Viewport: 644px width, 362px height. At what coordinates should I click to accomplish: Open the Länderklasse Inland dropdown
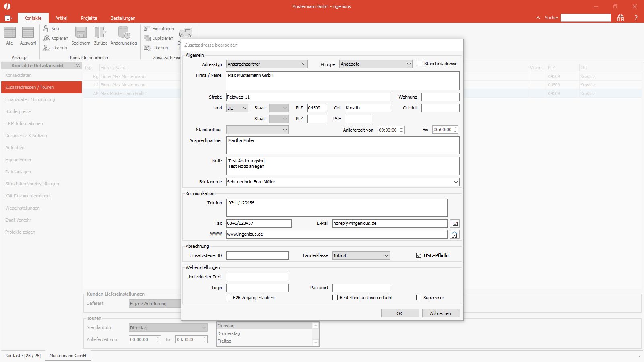(x=361, y=256)
